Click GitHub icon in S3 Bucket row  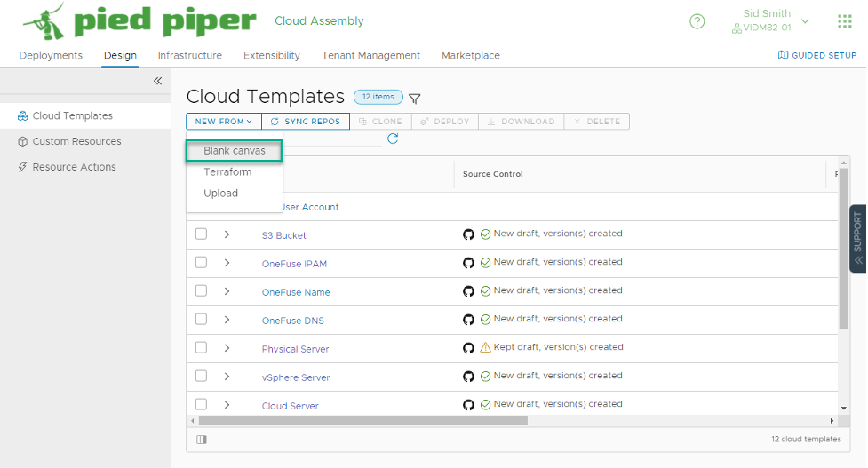click(468, 234)
